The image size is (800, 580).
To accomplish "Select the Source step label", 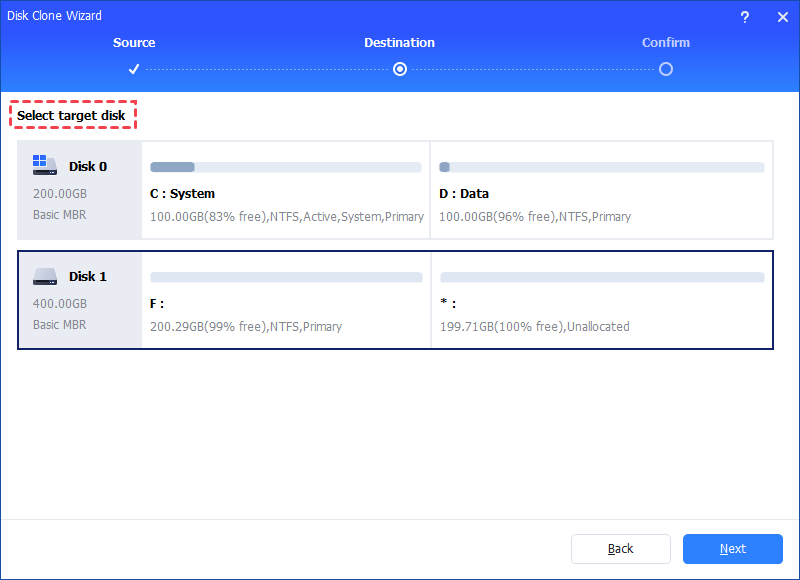I will (x=134, y=43).
